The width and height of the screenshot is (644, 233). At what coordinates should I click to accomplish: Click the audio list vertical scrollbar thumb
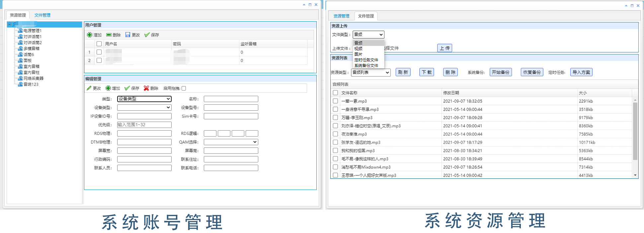coord(635,131)
